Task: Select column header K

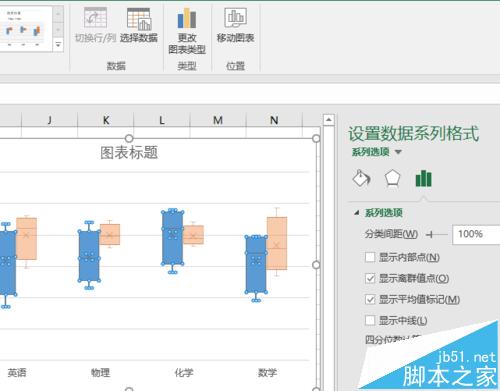Action: (106, 120)
